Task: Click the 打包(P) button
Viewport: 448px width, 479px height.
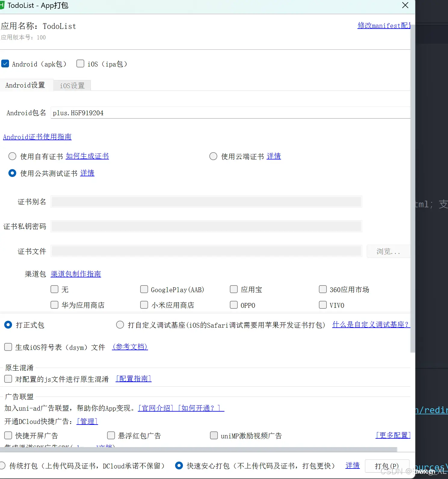Action: tap(387, 466)
